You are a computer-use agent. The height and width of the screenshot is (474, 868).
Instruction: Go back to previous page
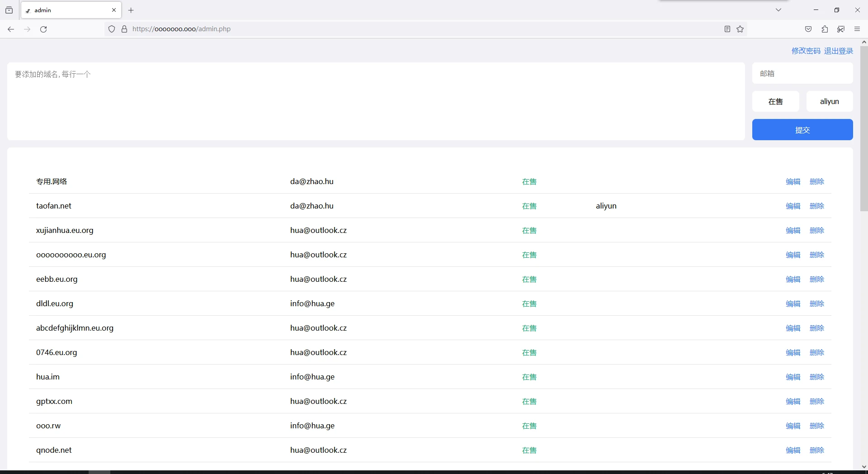[11, 29]
